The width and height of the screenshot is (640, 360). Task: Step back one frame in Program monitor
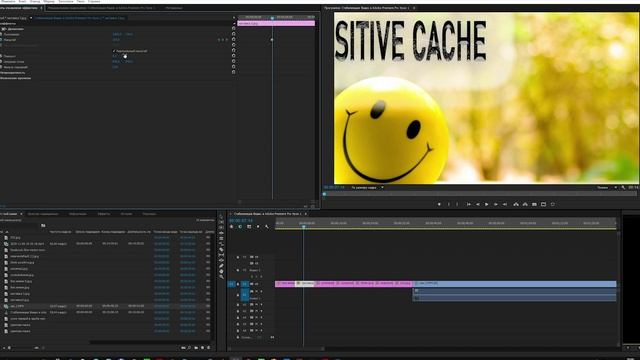click(478, 204)
